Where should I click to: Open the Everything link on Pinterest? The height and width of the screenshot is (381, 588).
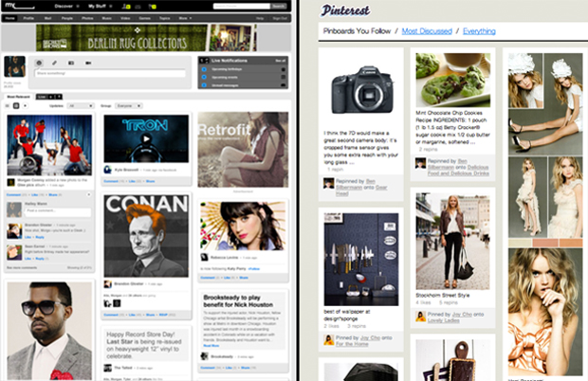(479, 31)
